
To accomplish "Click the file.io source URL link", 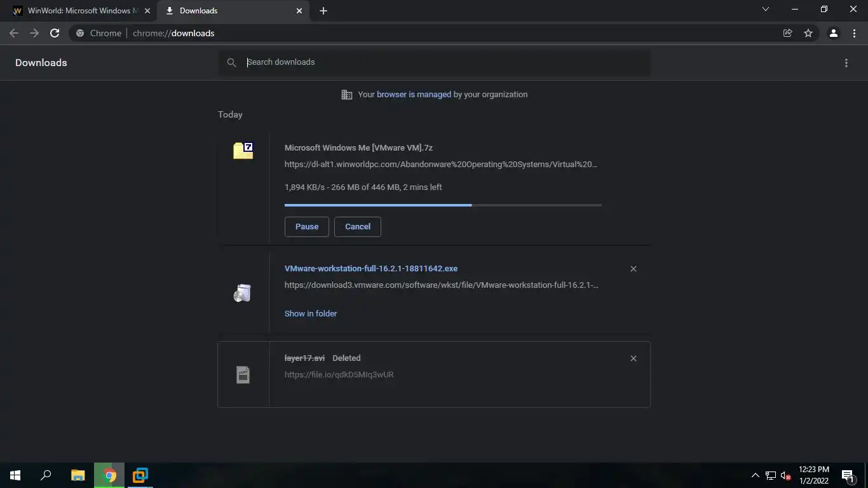I will (339, 375).
